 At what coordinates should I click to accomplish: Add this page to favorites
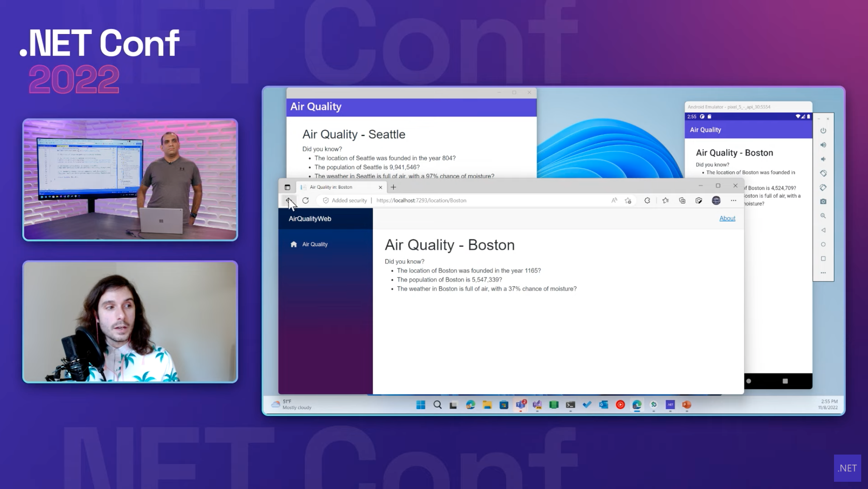click(628, 200)
